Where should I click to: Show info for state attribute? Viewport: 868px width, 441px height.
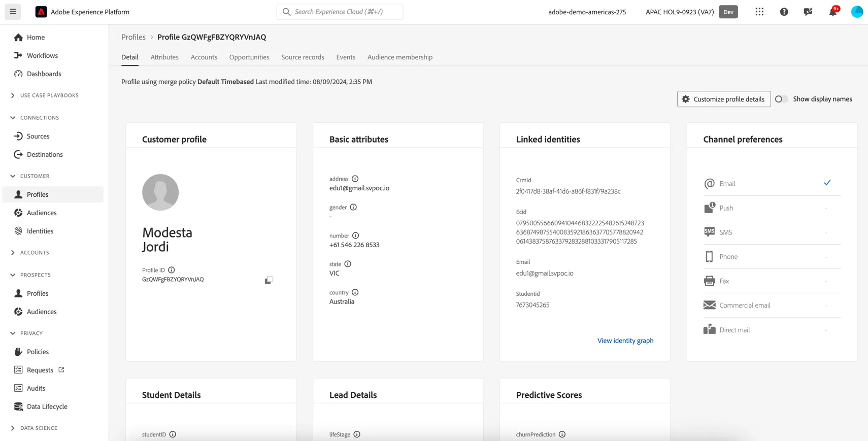coord(348,264)
